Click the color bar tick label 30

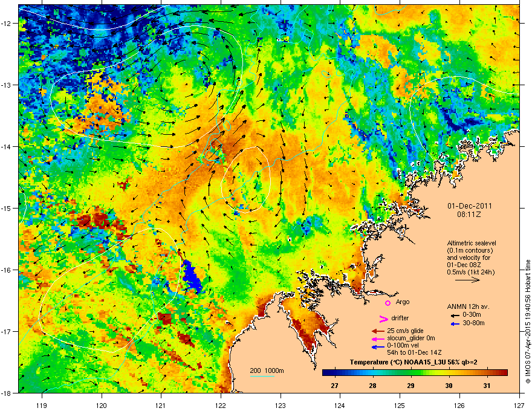pos(449,386)
